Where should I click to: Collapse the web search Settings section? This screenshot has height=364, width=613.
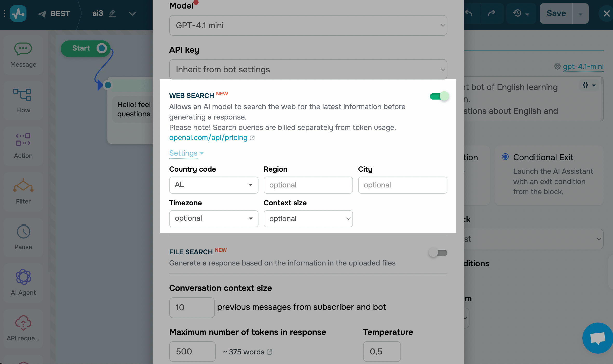[x=186, y=153]
